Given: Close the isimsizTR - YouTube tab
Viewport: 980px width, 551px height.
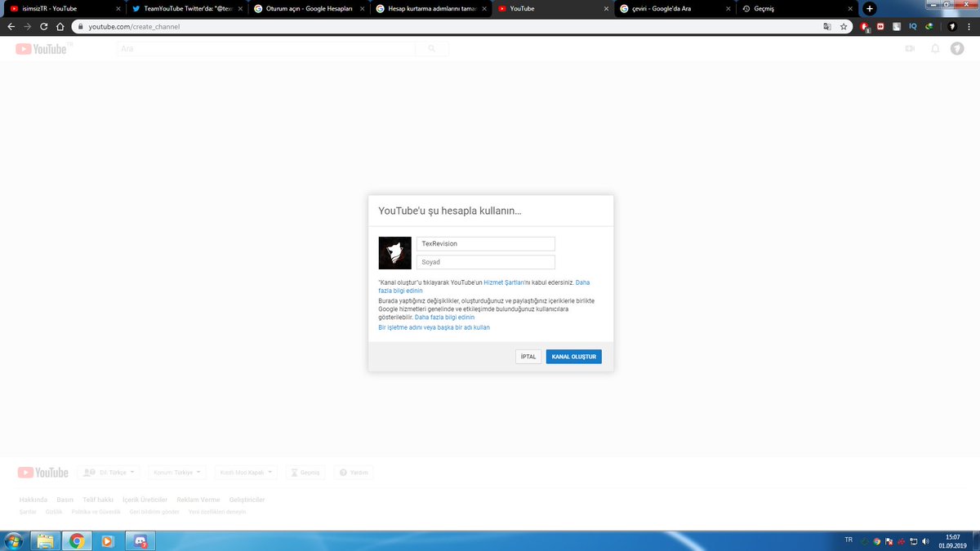Looking at the screenshot, I should (118, 8).
